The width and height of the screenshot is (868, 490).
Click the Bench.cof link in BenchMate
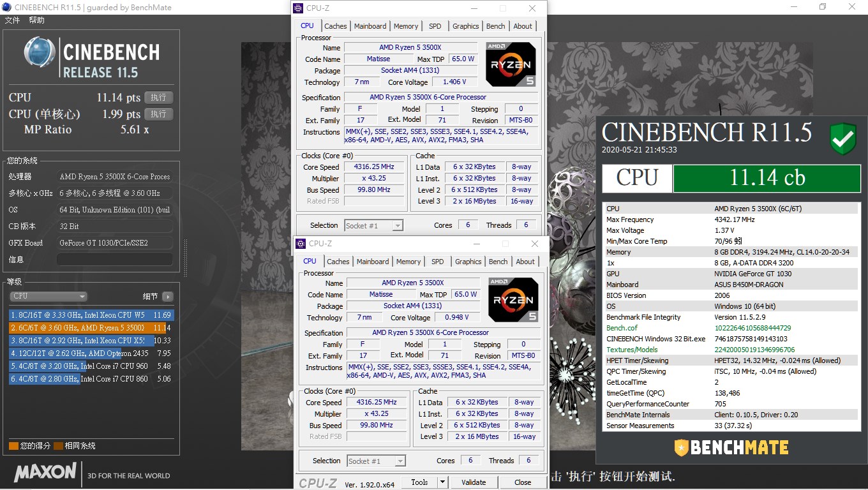pyautogui.click(x=622, y=328)
